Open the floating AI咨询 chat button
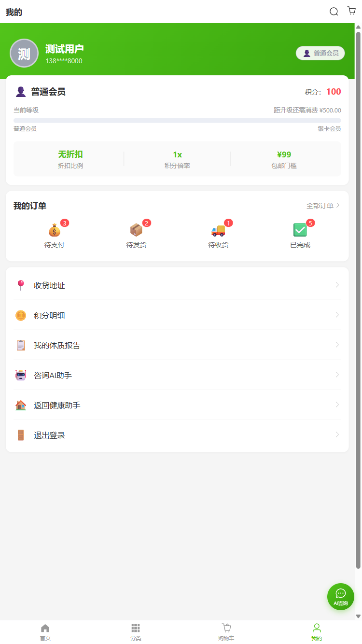 (340, 596)
